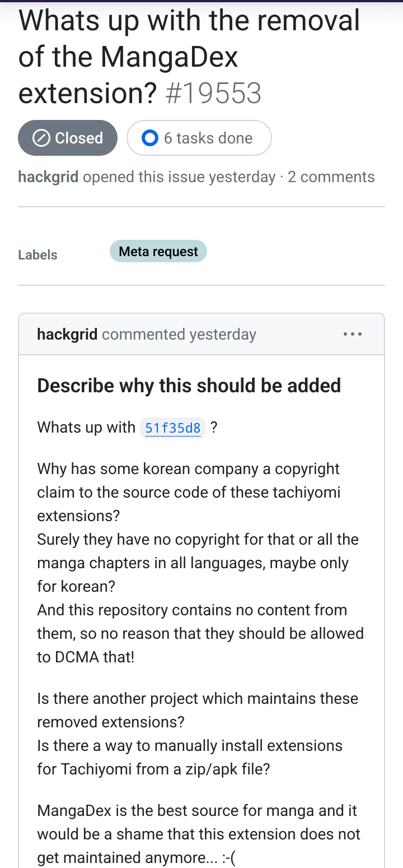The image size is (403, 868).
Task: Click the "commented yesterday" timestamp
Action: [179, 335]
